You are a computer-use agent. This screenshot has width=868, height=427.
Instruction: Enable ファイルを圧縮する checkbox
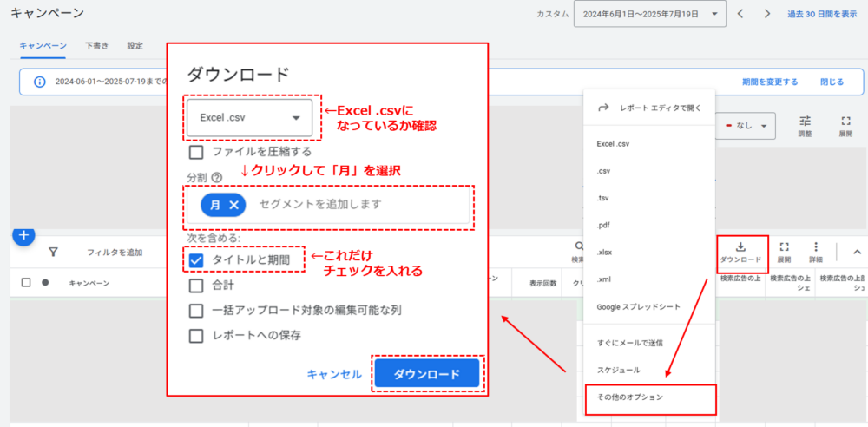tap(196, 152)
